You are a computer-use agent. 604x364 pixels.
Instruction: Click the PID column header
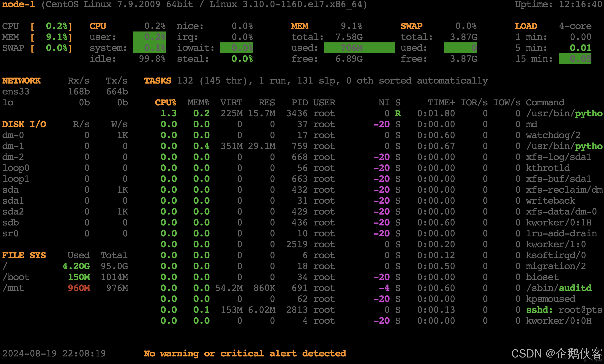(x=299, y=102)
